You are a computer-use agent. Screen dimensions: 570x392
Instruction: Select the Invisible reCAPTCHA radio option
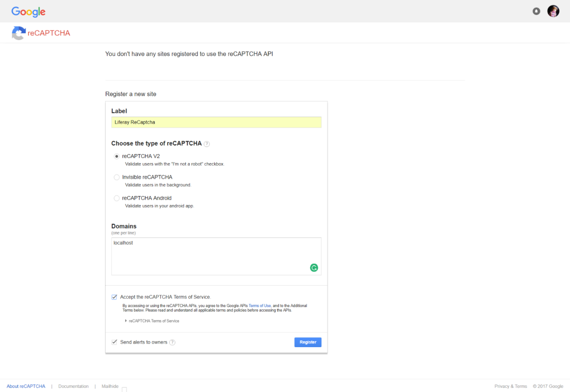117,177
